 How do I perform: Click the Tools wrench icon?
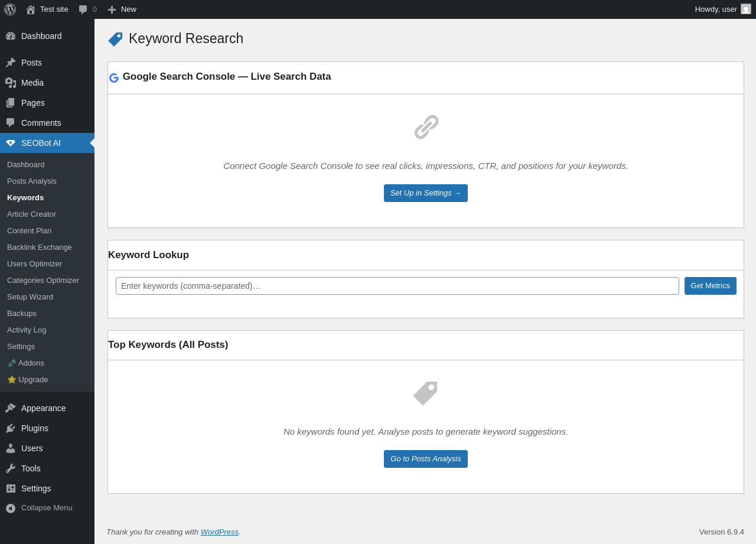tap(11, 468)
